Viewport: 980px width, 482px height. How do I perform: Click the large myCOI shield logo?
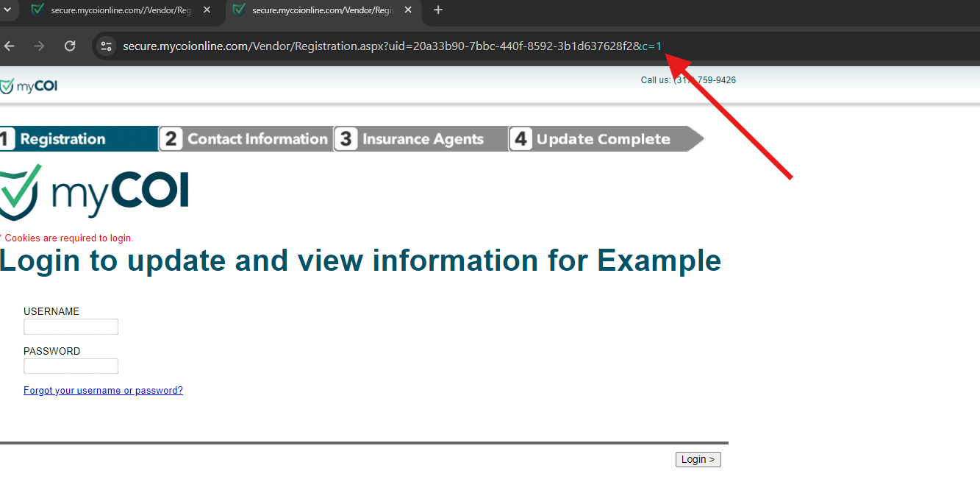[x=93, y=192]
